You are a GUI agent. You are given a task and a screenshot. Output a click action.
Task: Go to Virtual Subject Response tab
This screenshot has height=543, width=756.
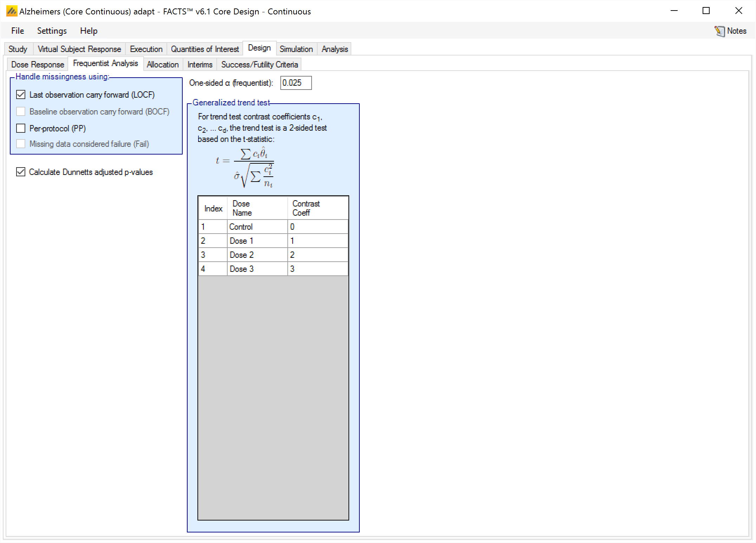pos(79,49)
